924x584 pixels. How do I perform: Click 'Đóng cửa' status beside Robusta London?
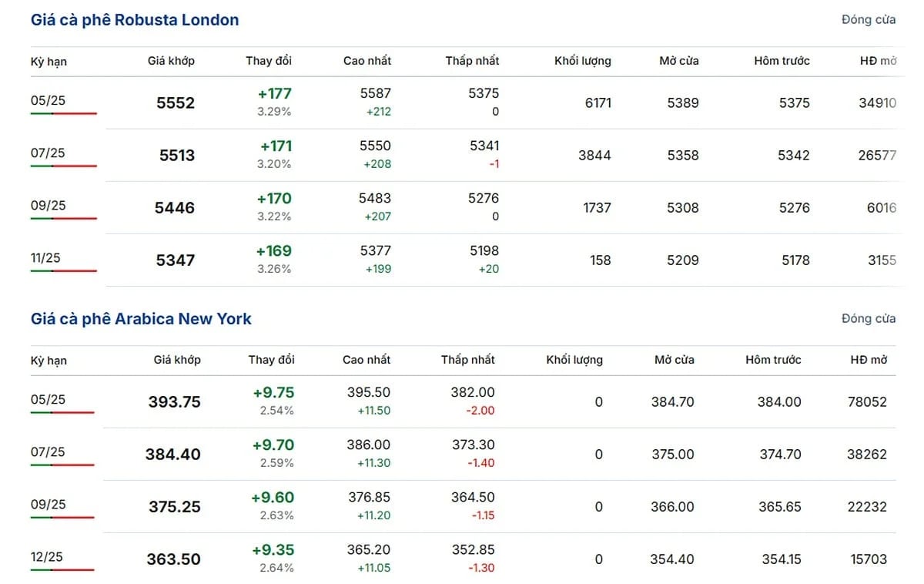869,20
